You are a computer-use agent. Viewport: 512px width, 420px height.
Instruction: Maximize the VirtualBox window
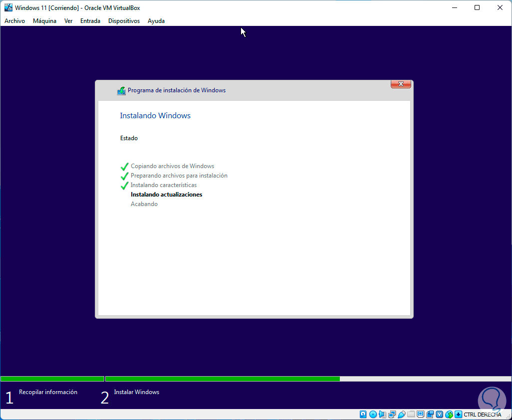(477, 7)
